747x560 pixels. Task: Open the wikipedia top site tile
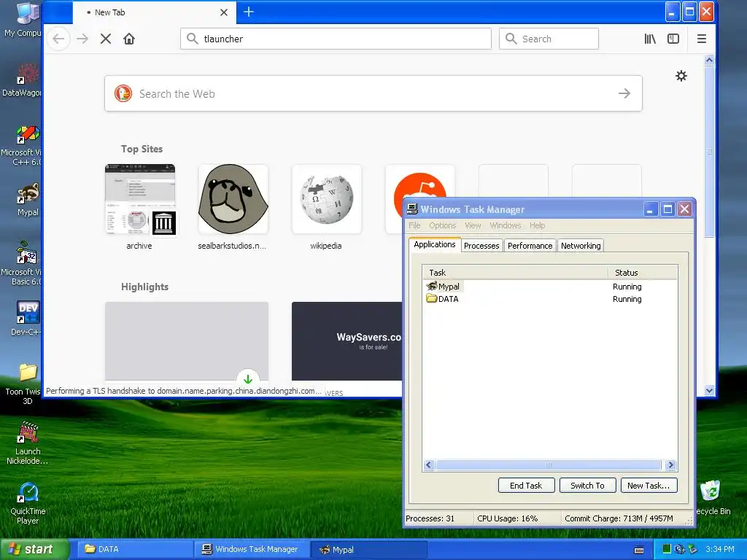click(x=326, y=206)
